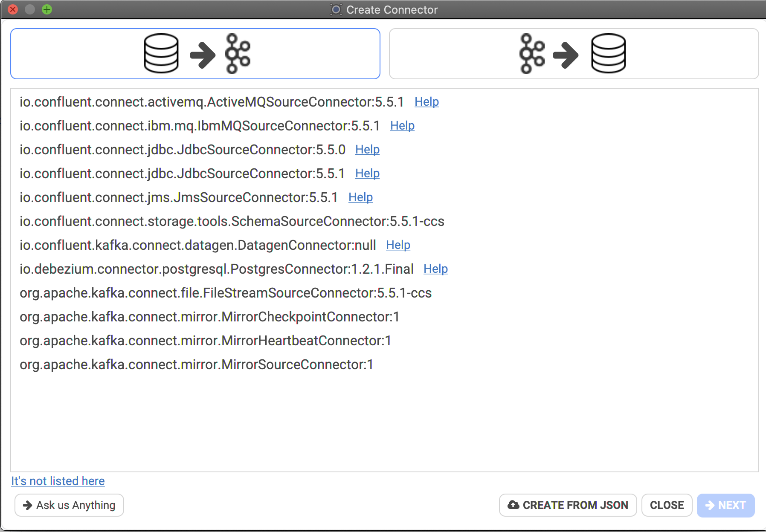Click the arrow icon on the NEXT button

[710, 505]
